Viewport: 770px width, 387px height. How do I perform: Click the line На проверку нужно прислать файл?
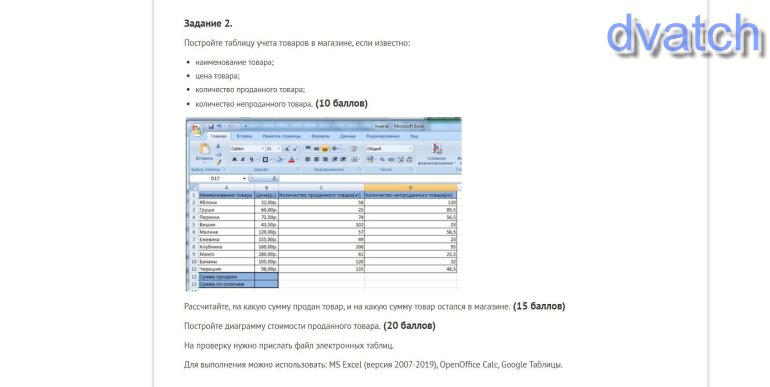[289, 346]
